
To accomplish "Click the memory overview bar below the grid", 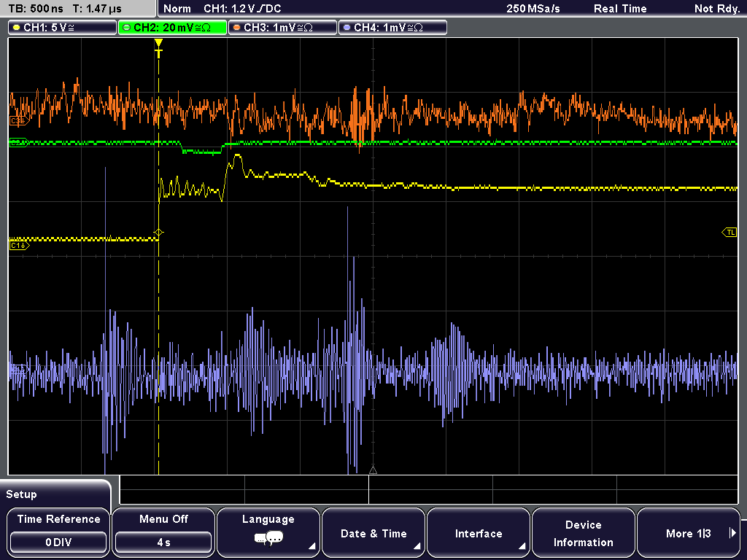I will (x=429, y=490).
